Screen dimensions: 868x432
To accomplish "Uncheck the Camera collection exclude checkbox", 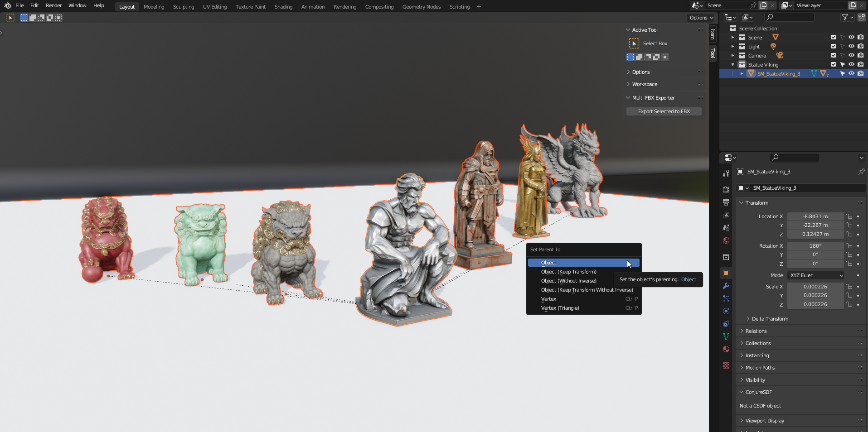I will [x=834, y=56].
